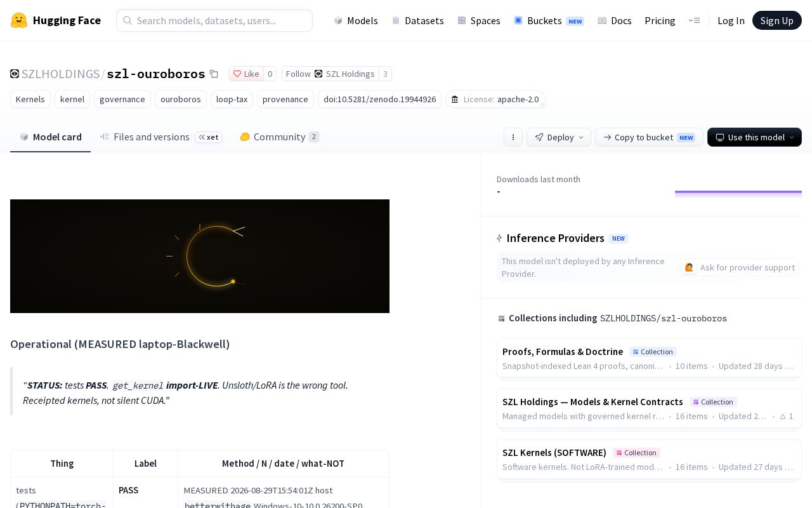Select the Kernels tag
The height and width of the screenshot is (508, 812).
[30, 99]
